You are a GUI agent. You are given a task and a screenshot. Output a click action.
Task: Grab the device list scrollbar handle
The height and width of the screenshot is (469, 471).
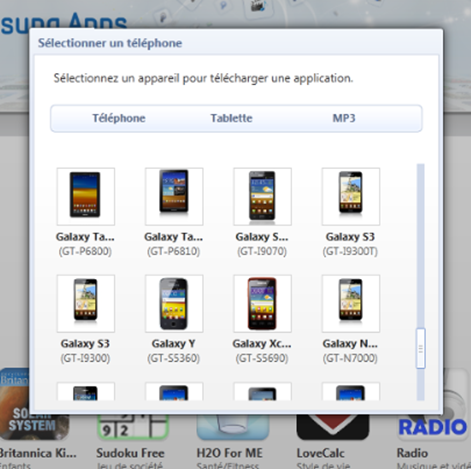(421, 348)
